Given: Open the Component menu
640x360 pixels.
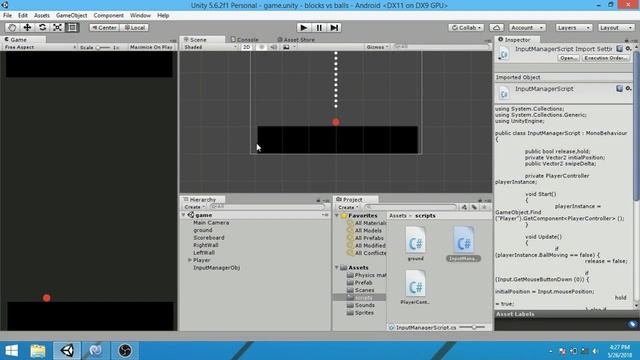Looking at the screenshot, I should 109,15.
